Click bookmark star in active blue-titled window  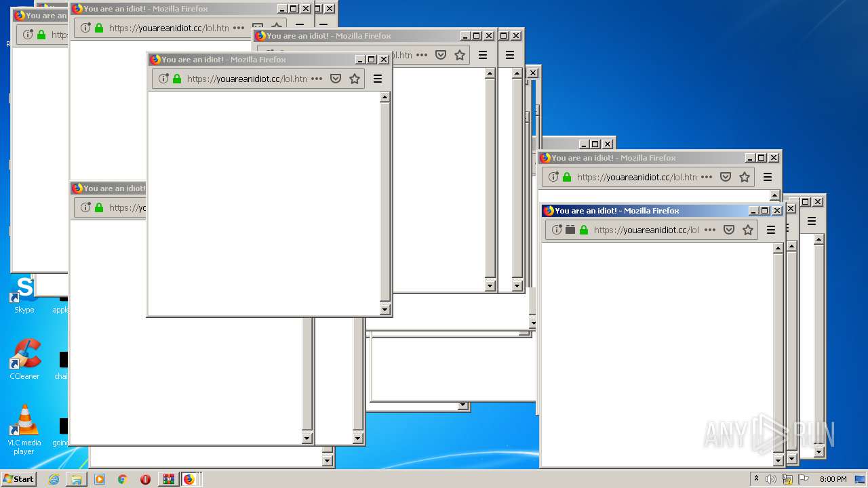tap(748, 230)
